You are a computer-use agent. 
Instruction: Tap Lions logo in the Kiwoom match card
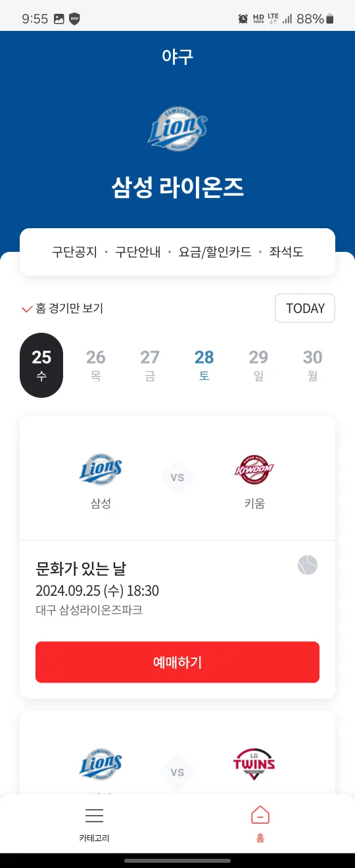pos(101,470)
